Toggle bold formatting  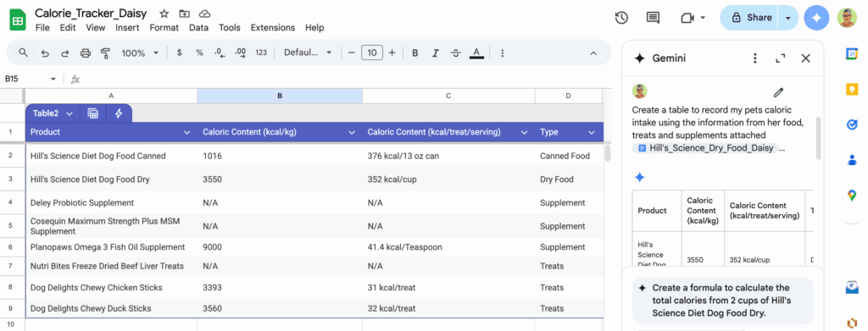tap(415, 53)
